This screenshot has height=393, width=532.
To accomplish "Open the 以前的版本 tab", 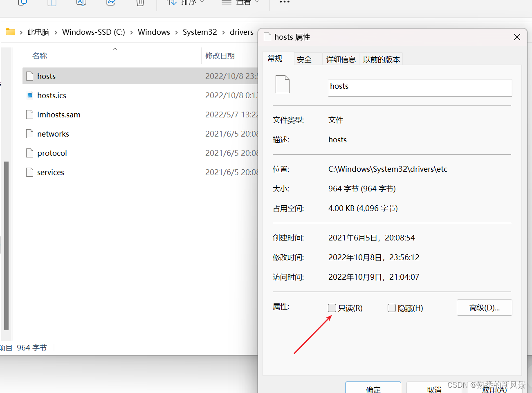I will click(381, 59).
